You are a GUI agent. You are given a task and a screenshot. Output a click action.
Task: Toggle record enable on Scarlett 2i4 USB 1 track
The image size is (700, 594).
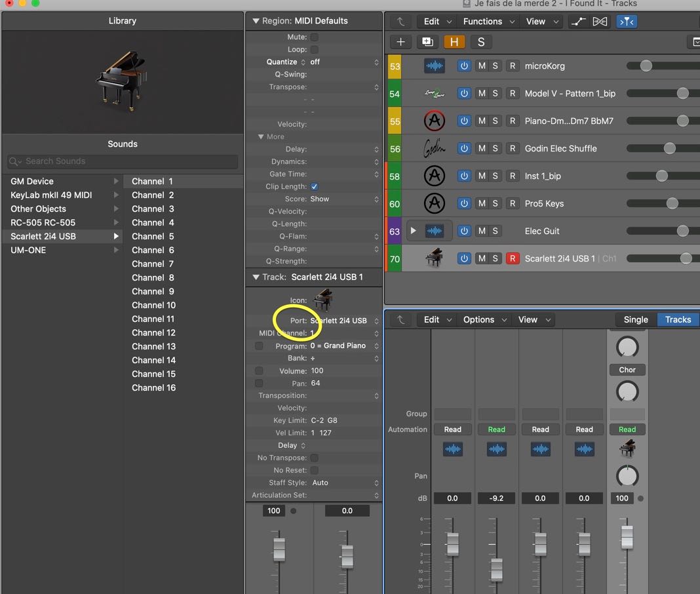pyautogui.click(x=513, y=259)
